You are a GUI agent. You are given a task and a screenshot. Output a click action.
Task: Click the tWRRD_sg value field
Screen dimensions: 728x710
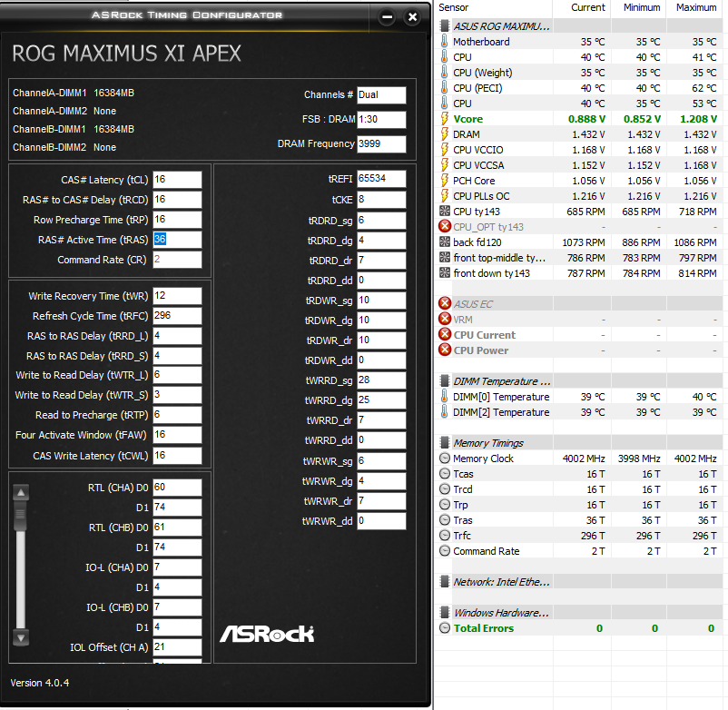(381, 380)
